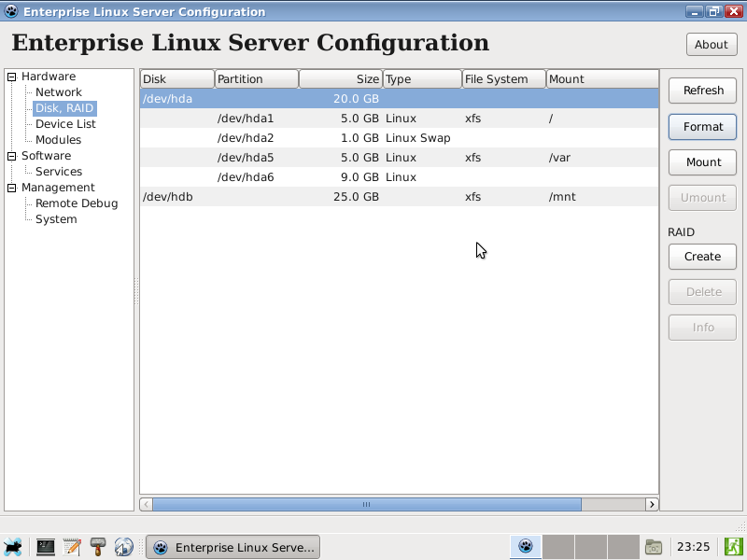This screenshot has width=747, height=560.
Task: Select the /dev/hdb disk row
Action: (400, 197)
